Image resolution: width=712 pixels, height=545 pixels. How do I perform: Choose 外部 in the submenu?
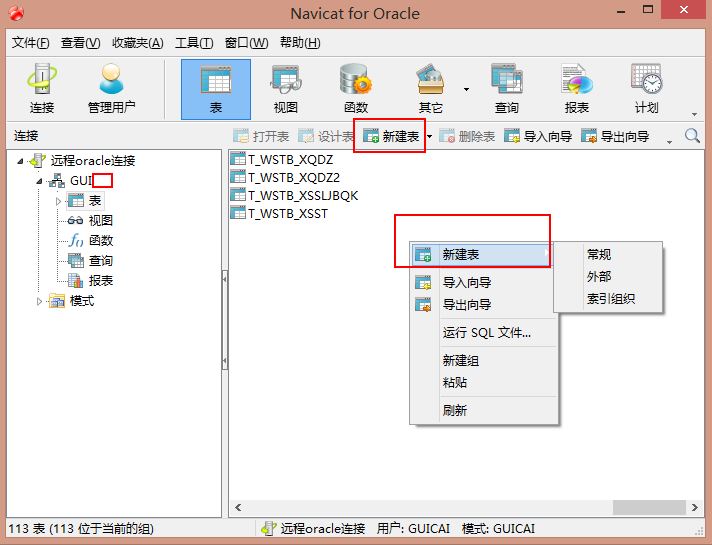point(608,277)
